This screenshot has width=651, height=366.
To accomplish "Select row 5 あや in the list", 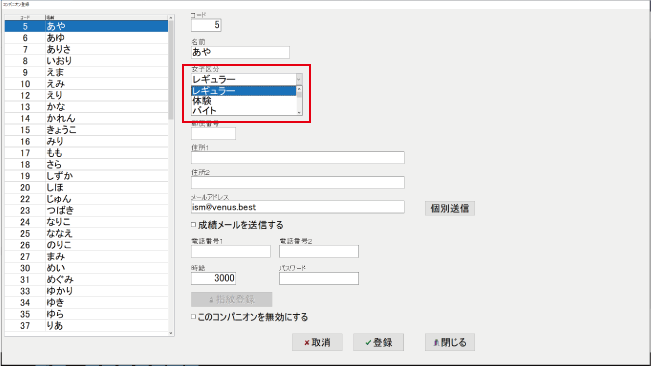I will click(x=86, y=26).
